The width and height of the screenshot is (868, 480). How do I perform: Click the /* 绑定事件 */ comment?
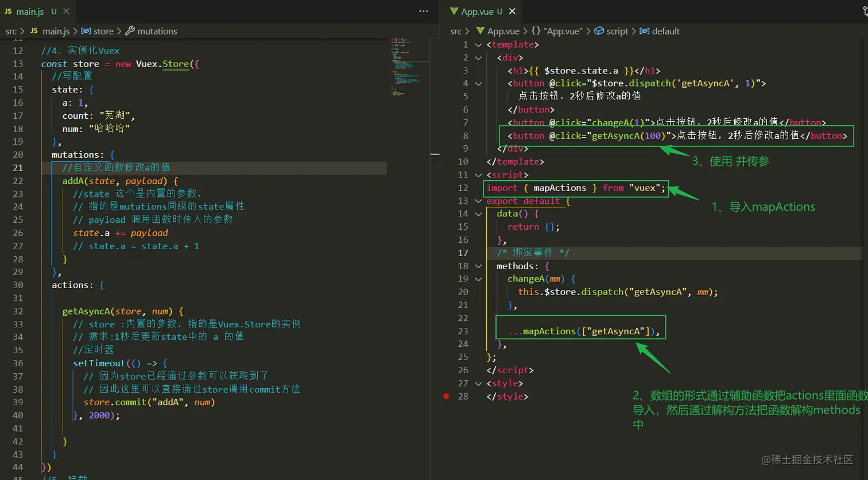(x=533, y=253)
